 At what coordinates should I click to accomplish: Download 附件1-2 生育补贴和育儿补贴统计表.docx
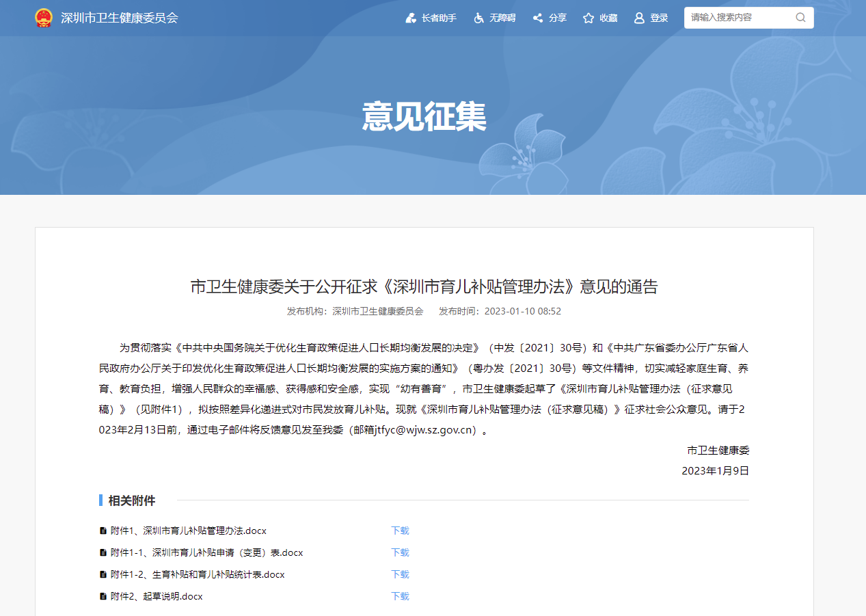tap(400, 574)
